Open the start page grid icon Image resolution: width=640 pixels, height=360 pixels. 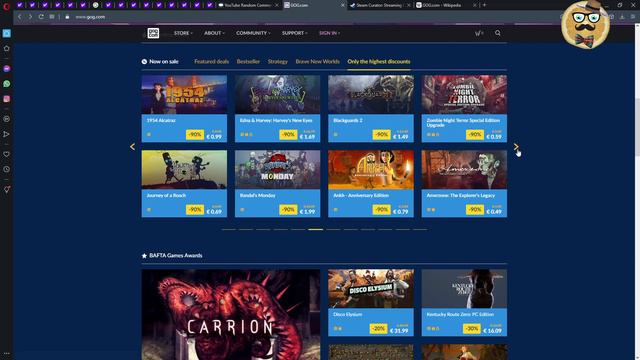[x=52, y=17]
